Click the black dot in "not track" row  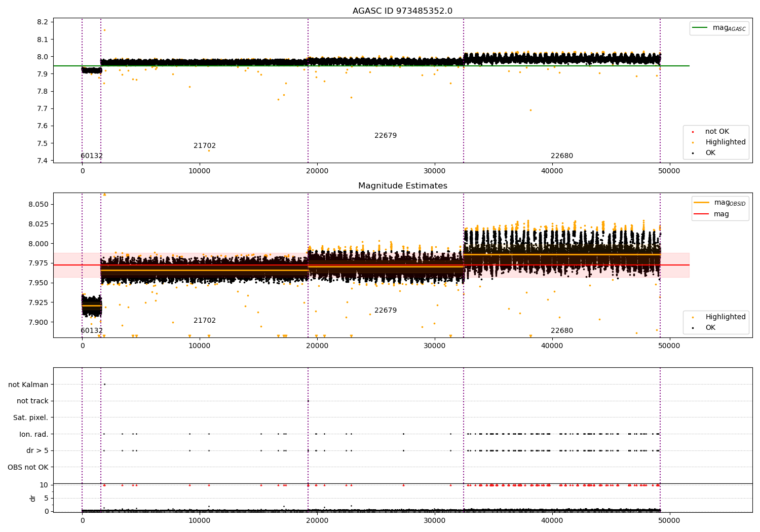pyautogui.click(x=308, y=401)
